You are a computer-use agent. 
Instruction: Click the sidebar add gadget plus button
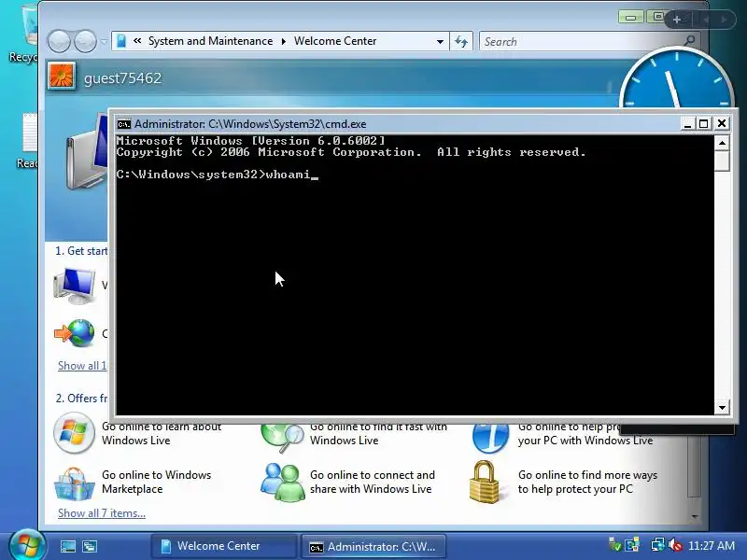click(676, 20)
